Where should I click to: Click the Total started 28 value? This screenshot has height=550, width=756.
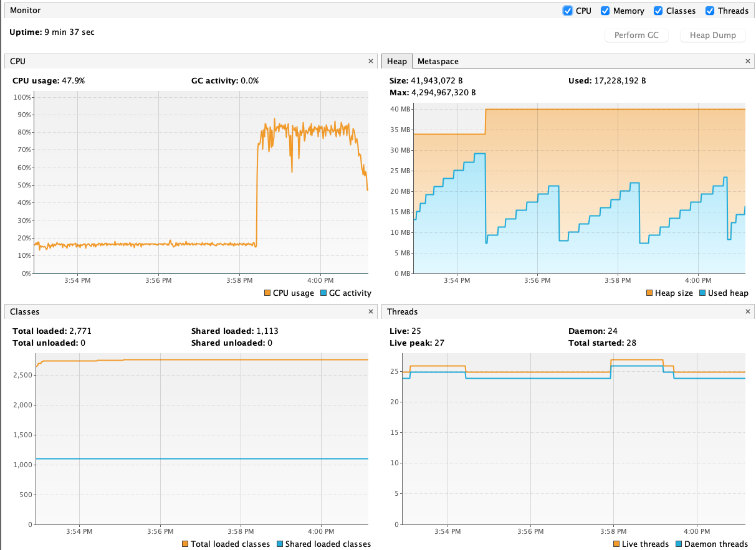click(631, 343)
